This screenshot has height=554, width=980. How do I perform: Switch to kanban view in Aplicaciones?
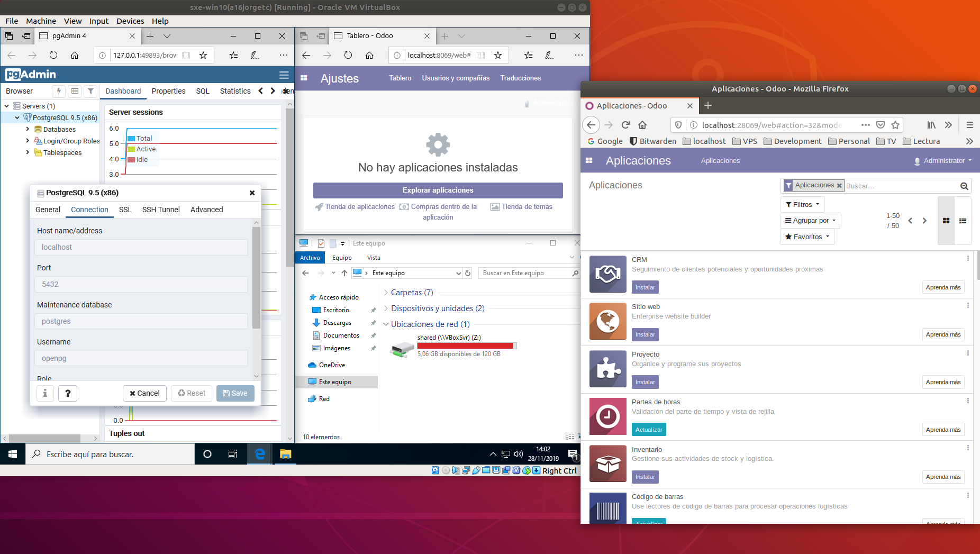(x=946, y=221)
